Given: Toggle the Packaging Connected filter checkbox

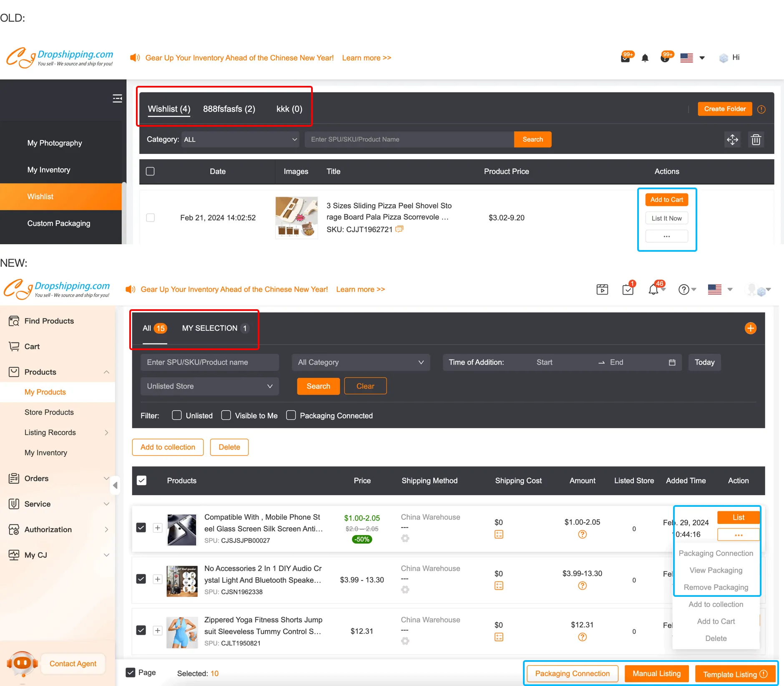Looking at the screenshot, I should [x=291, y=416].
